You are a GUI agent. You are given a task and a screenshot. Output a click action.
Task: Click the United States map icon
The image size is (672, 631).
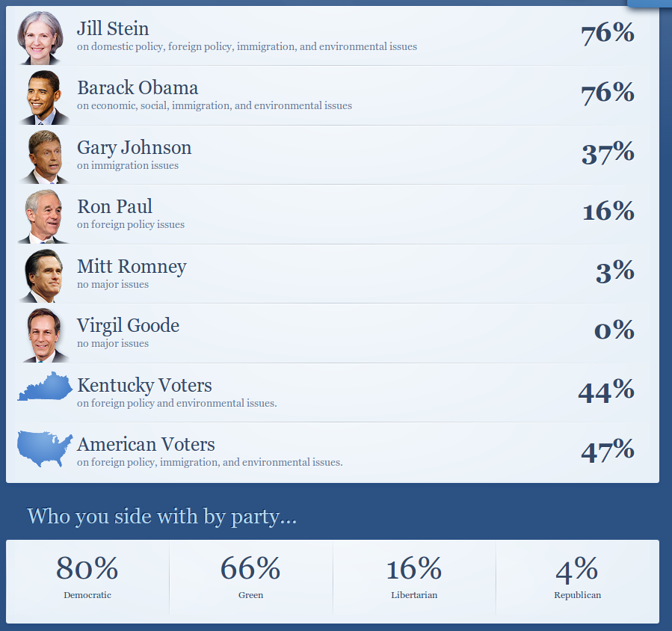[45, 449]
